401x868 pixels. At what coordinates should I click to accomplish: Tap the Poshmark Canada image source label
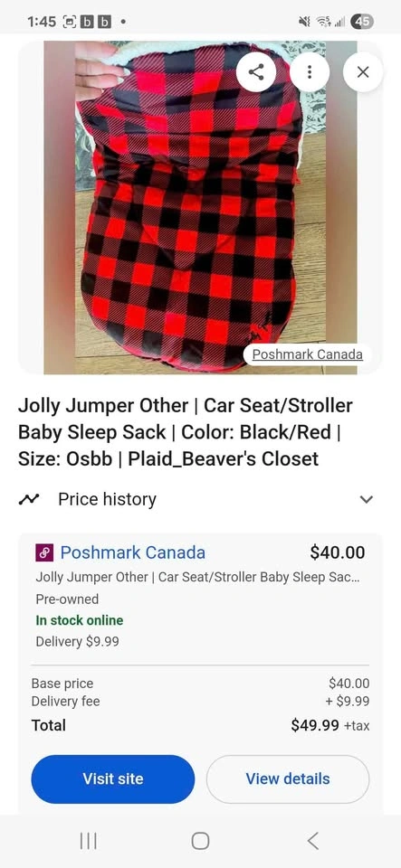308,354
